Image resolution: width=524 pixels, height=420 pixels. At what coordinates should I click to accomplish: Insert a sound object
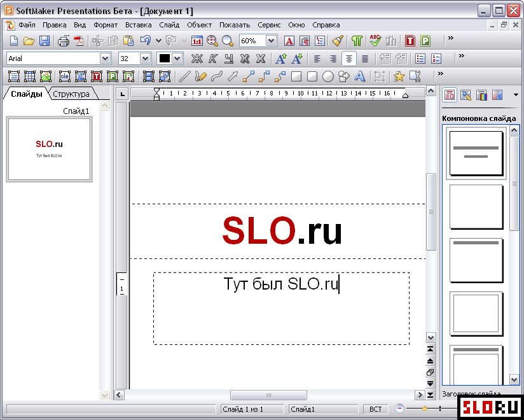coord(165,76)
